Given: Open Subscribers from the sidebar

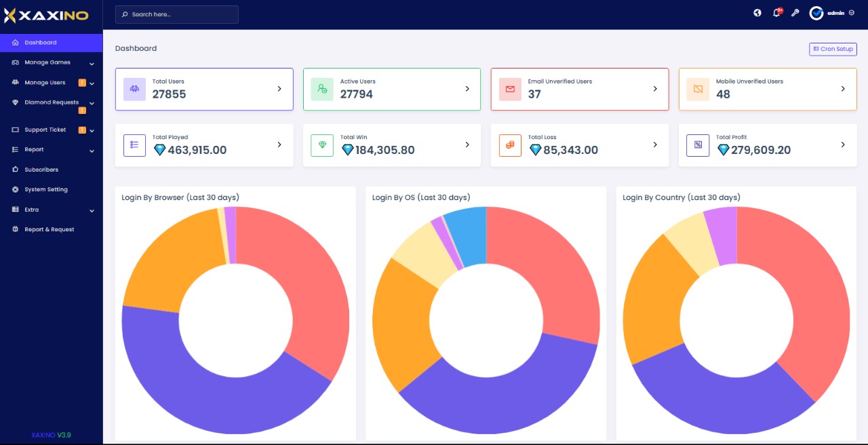Looking at the screenshot, I should tap(41, 170).
